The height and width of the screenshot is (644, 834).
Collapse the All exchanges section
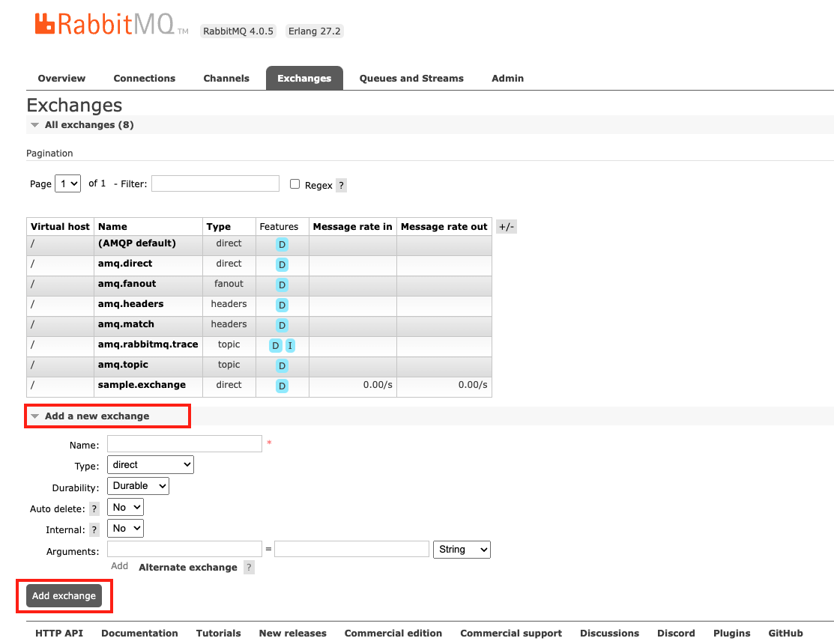[34, 124]
